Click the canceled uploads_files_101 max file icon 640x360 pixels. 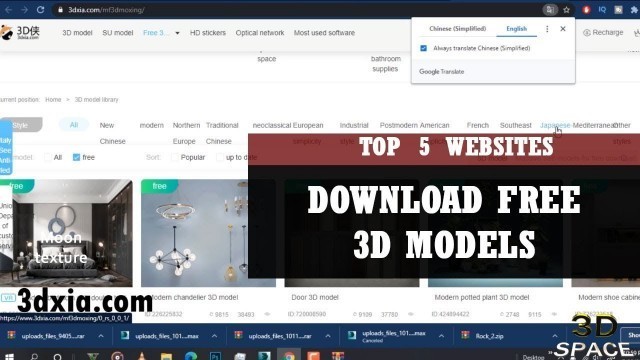[x=352, y=336]
